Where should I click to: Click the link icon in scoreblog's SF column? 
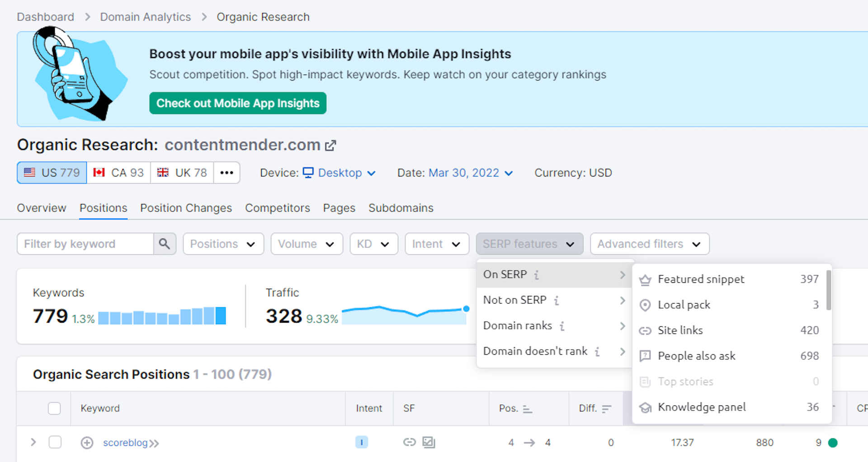(x=409, y=443)
